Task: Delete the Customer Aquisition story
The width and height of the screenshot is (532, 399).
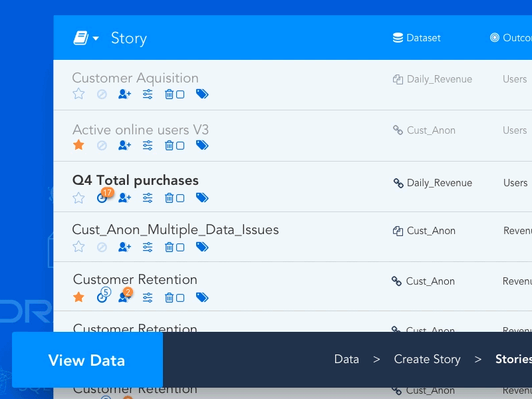Action: point(169,94)
